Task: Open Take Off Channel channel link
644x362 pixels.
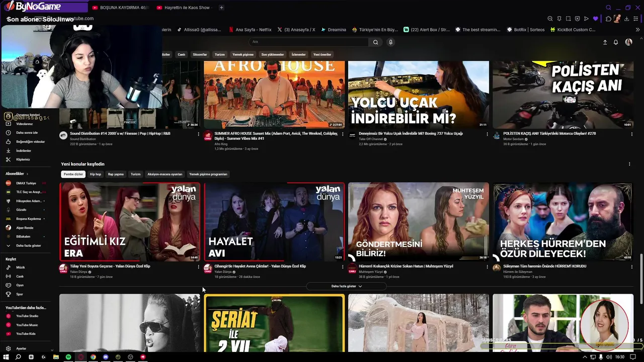Action: point(371,139)
